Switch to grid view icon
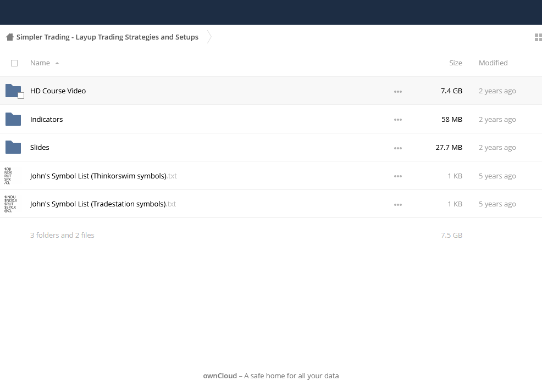The height and width of the screenshot is (392, 542). (538, 37)
